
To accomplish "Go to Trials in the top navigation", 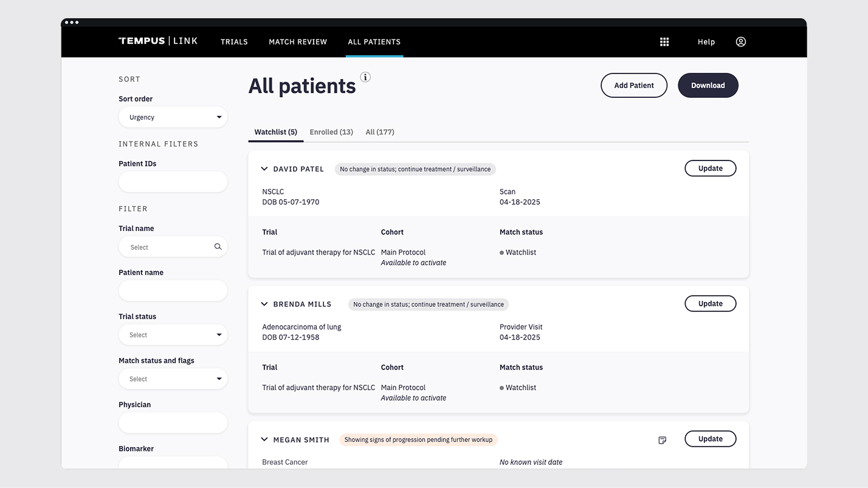I will tap(234, 42).
